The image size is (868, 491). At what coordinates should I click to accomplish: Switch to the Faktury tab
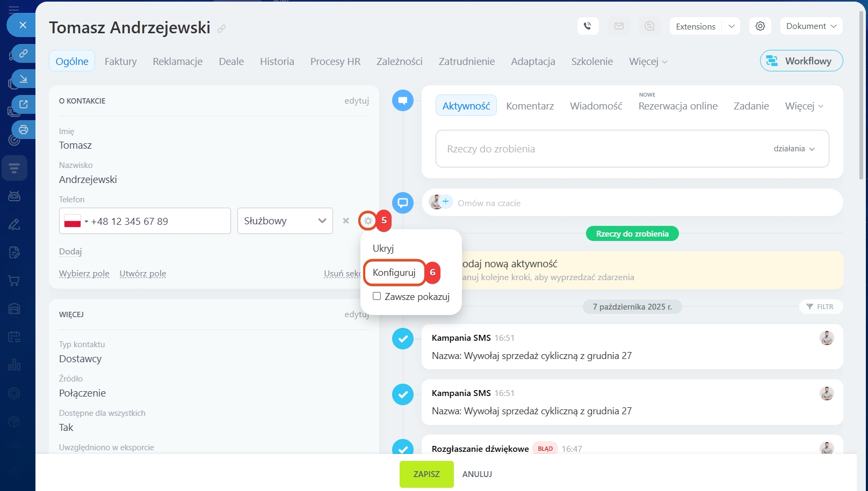pyautogui.click(x=120, y=61)
